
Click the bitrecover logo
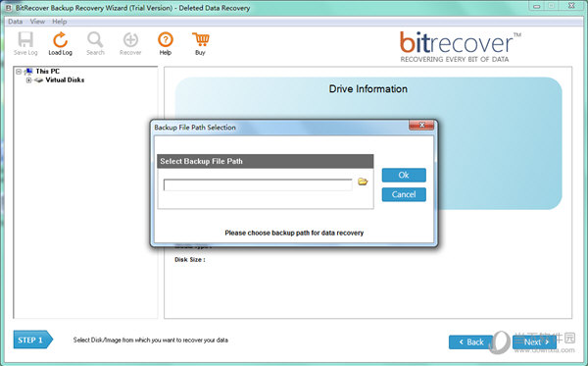click(461, 47)
